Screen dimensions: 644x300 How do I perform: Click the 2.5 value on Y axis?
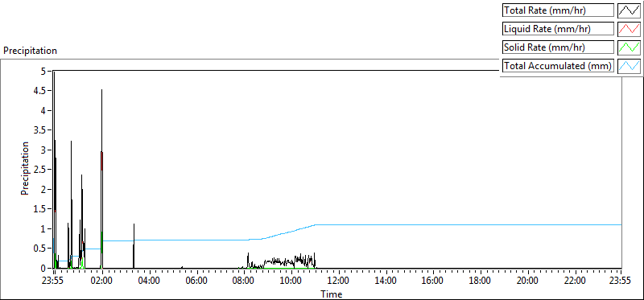[40, 170]
